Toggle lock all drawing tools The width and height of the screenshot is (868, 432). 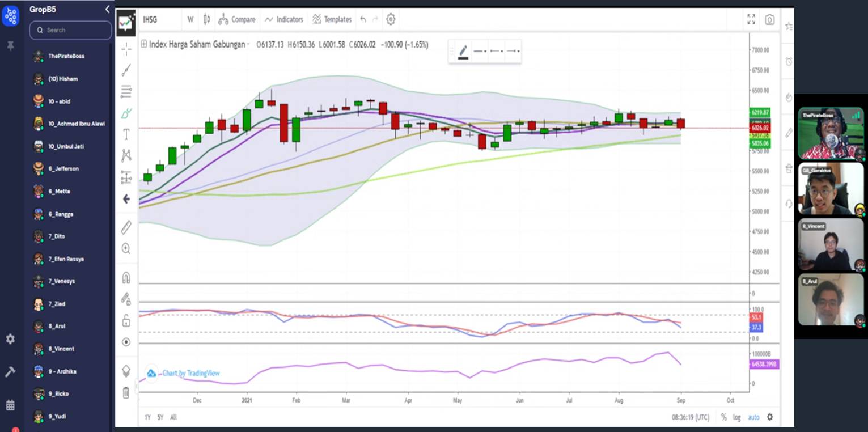click(126, 321)
